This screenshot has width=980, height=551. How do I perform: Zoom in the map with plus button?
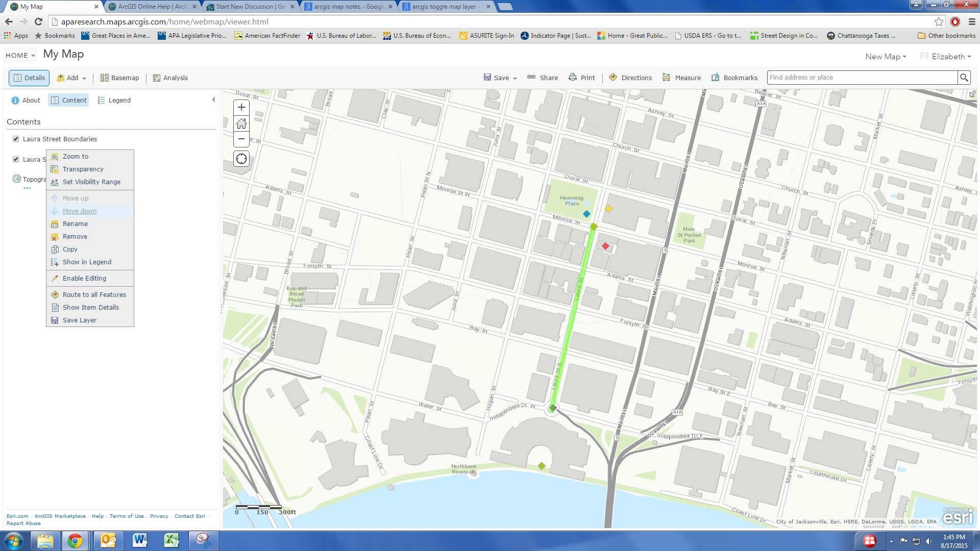tap(241, 108)
